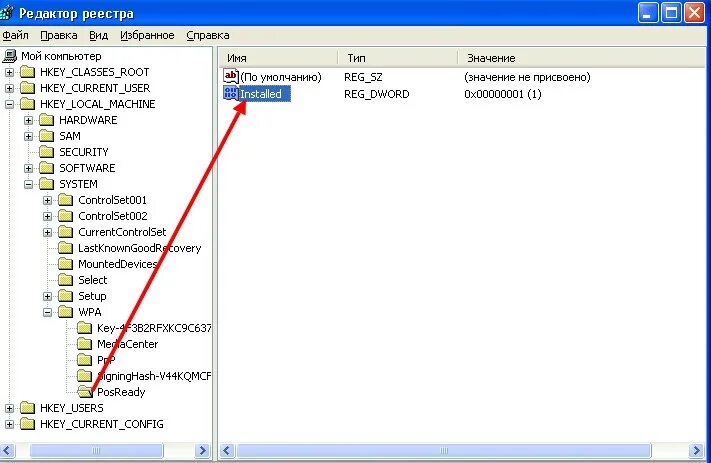Collapse the SYSTEM key
This screenshot has height=463, width=711.
[x=29, y=184]
